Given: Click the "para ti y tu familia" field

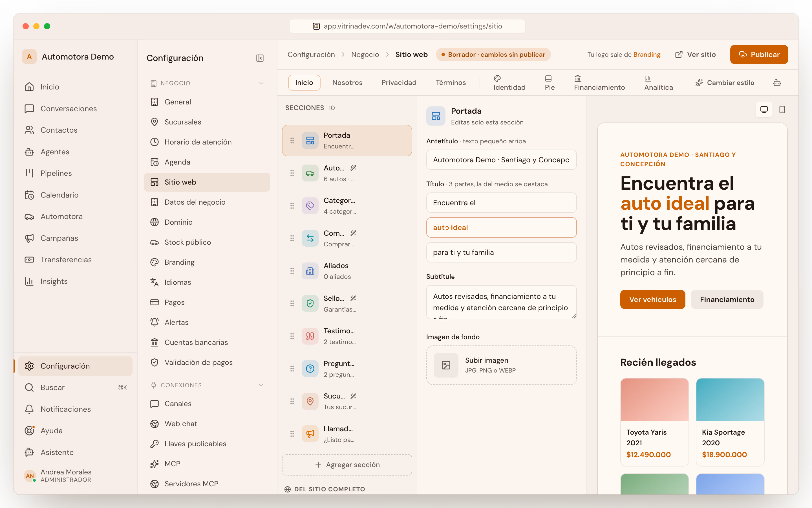Looking at the screenshot, I should pyautogui.click(x=501, y=252).
